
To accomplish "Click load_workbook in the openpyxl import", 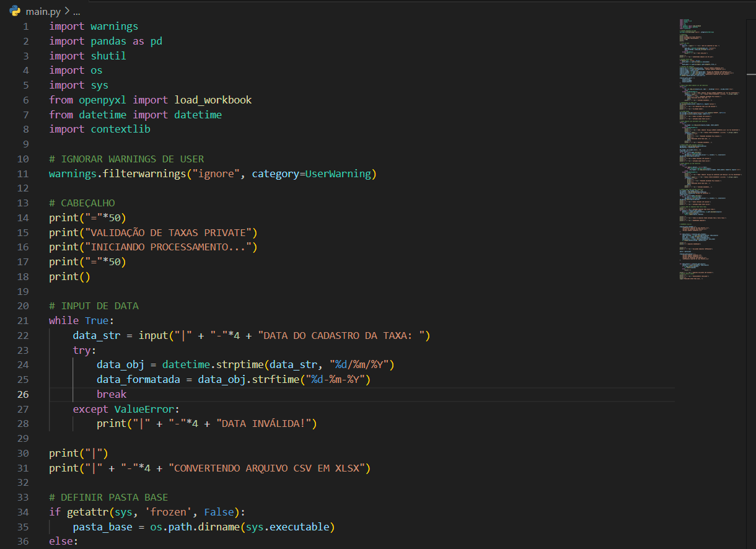I will click(213, 100).
